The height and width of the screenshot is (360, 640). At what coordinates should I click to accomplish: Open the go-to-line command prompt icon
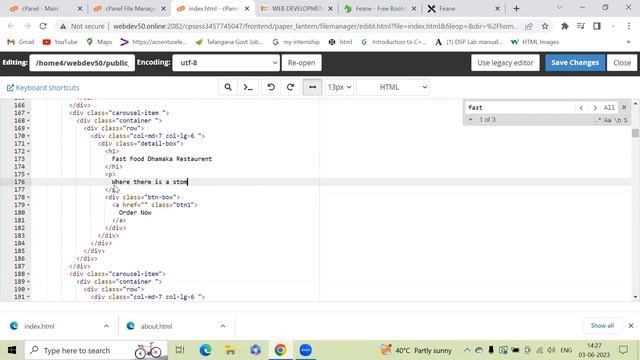[248, 87]
